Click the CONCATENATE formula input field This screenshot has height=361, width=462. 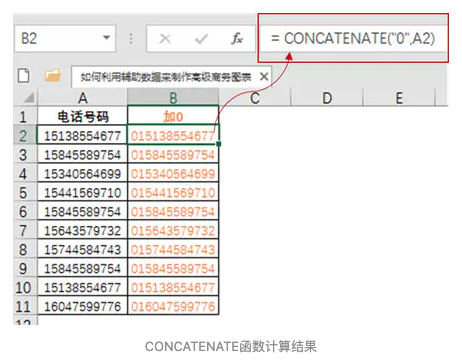point(353,38)
